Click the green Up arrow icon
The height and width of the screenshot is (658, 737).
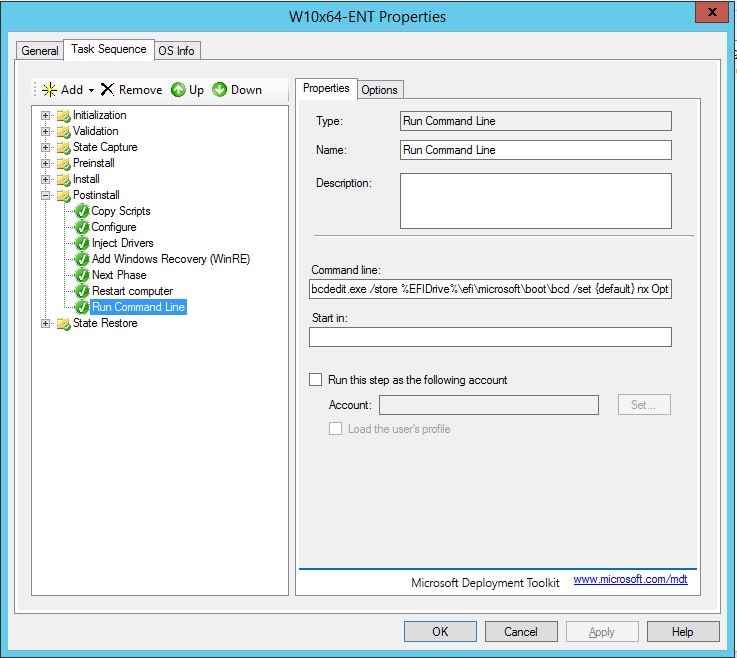(178, 89)
